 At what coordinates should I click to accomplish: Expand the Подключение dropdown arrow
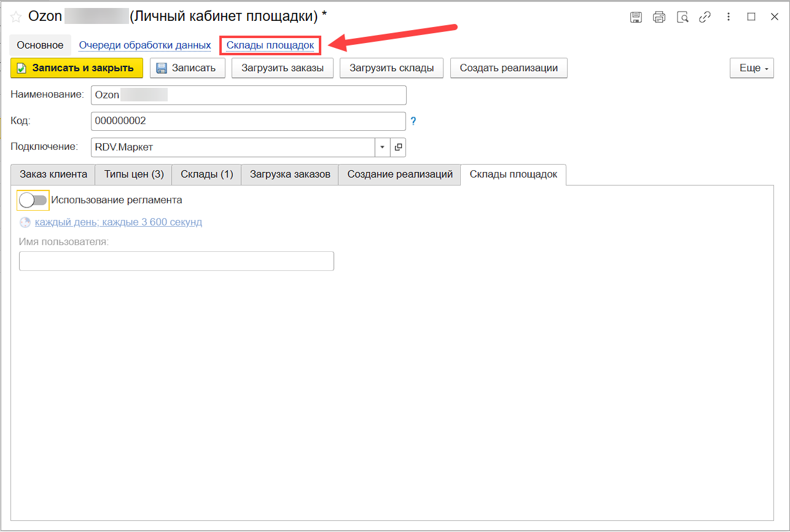pyautogui.click(x=382, y=147)
